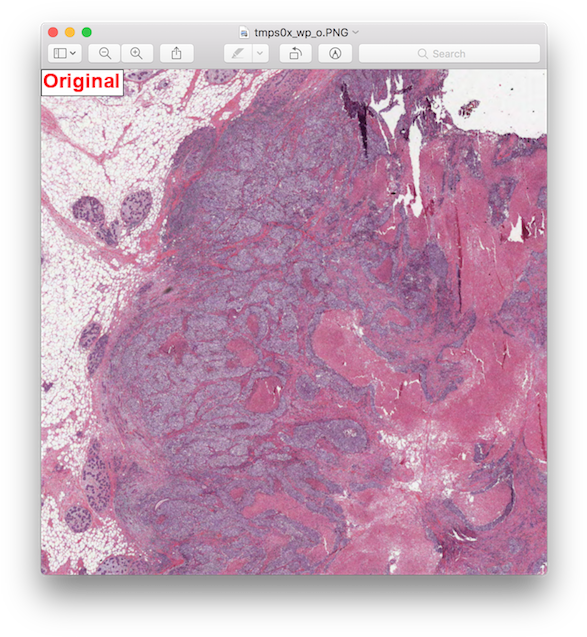Expand the highlight color dropdown arrow
Screen dimensions: 587x637
(260, 53)
